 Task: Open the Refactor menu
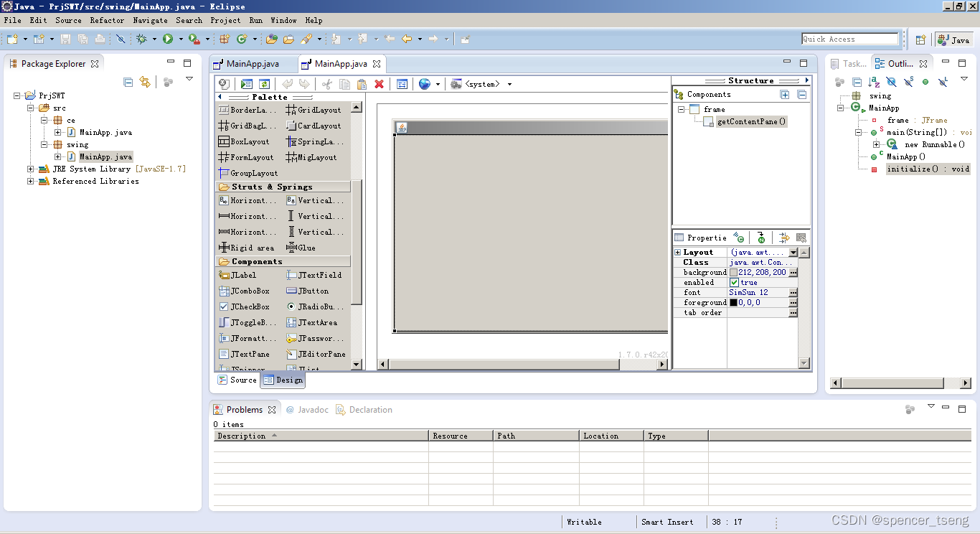tap(107, 20)
